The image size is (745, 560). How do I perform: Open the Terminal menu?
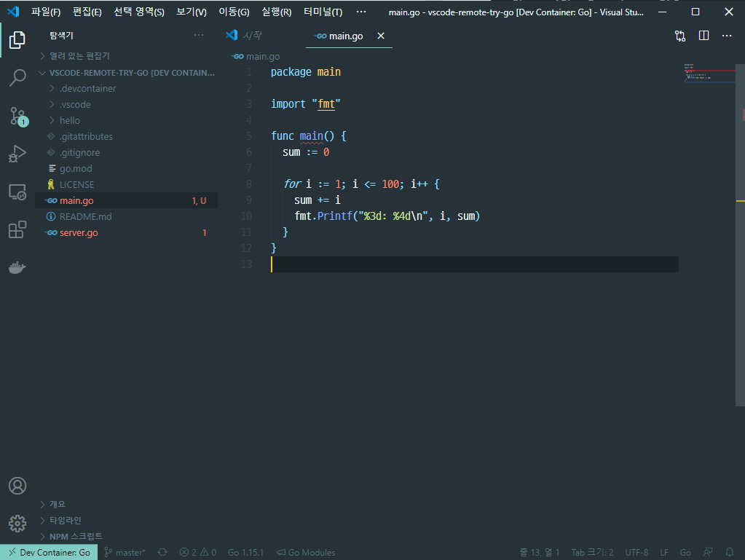point(323,12)
